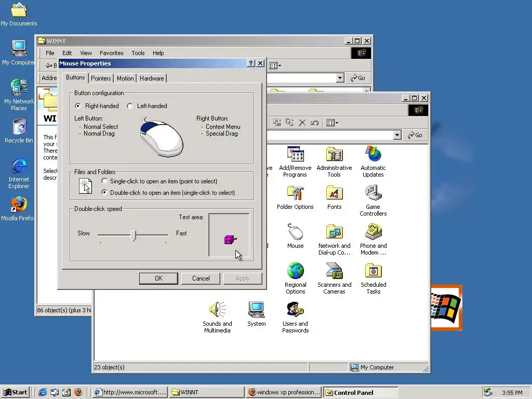Viewport: 532px width, 399px height.
Task: Select the Mouse icon in Control Panel
Action: tap(295, 232)
